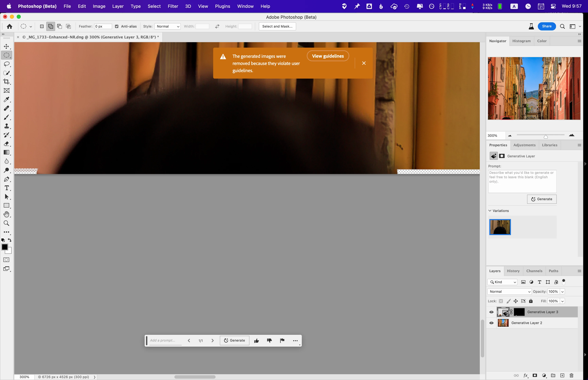
Task: Select the Horizontal Type tool
Action: pyautogui.click(x=6, y=188)
